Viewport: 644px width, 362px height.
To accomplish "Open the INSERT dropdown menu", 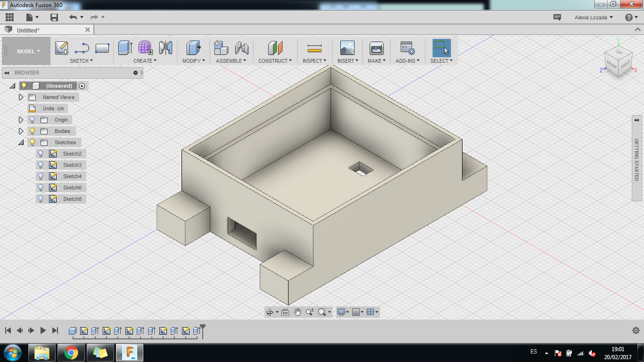I will tap(348, 61).
